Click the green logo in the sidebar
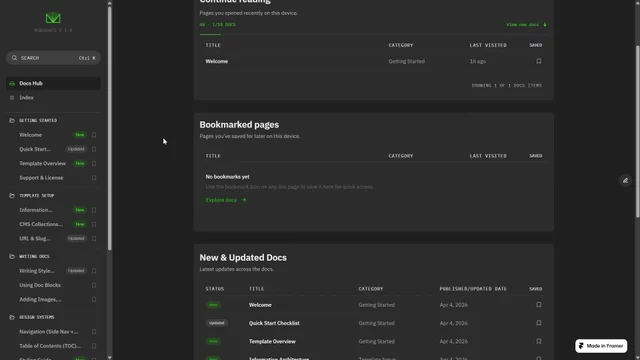Viewport: 640px width, 360px height. (x=53, y=18)
